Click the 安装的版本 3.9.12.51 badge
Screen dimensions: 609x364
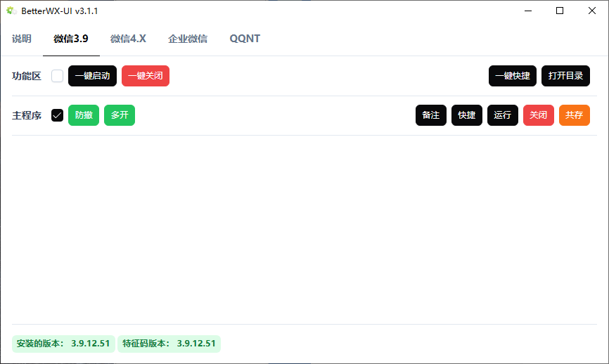tap(63, 344)
